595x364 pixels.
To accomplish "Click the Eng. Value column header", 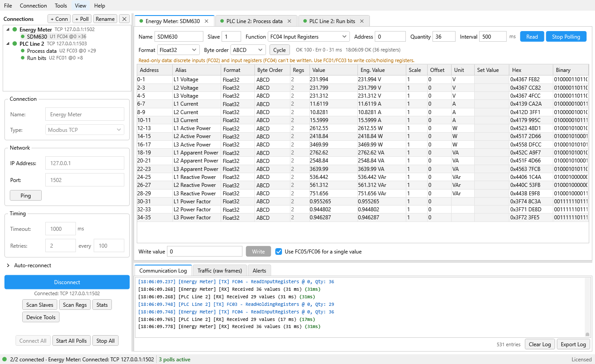I will pos(382,70).
